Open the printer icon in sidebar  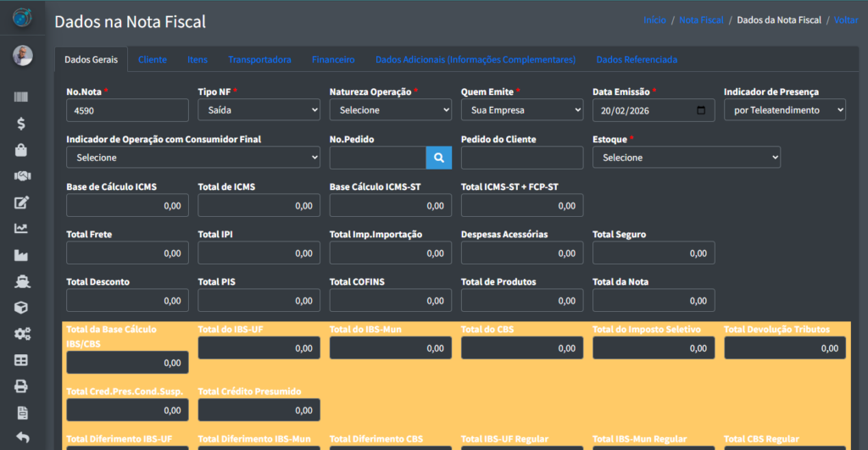pyautogui.click(x=22, y=386)
